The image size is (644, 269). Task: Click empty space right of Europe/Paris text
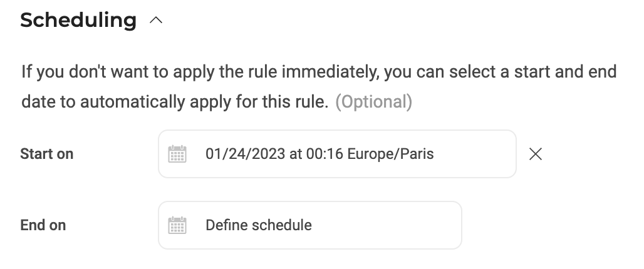[x=473, y=154]
